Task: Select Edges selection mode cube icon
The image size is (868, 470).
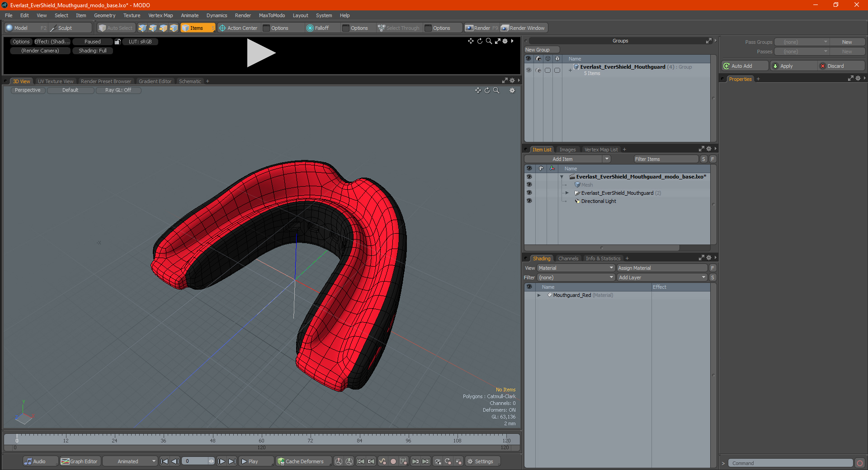Action: [x=153, y=28]
